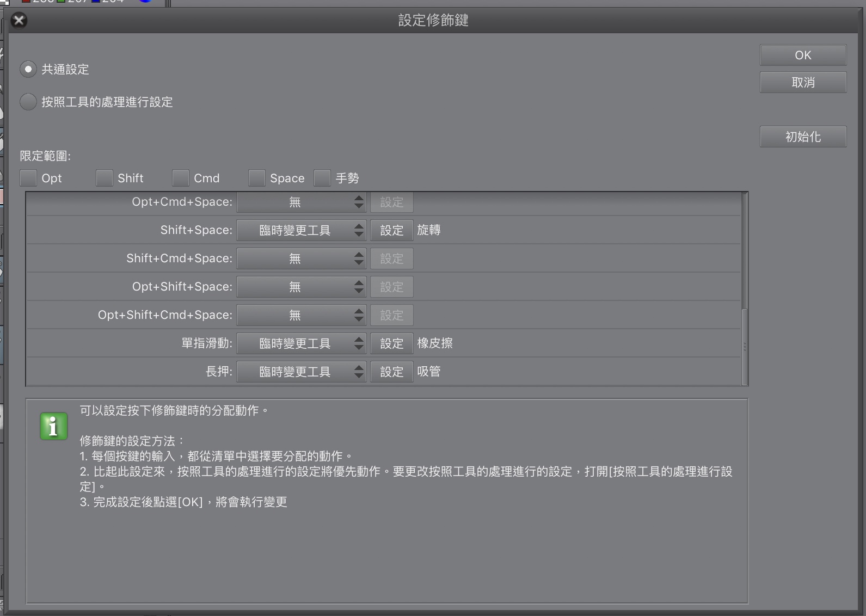Expand the 長押 action dropdown

[301, 372]
